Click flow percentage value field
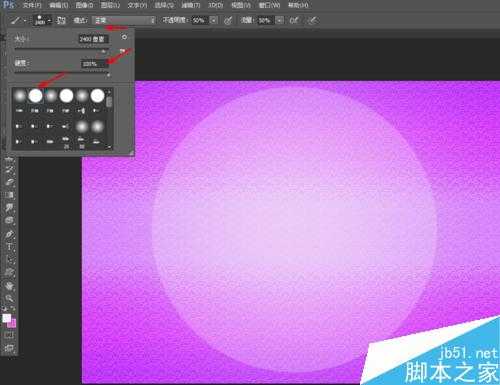 266,20
